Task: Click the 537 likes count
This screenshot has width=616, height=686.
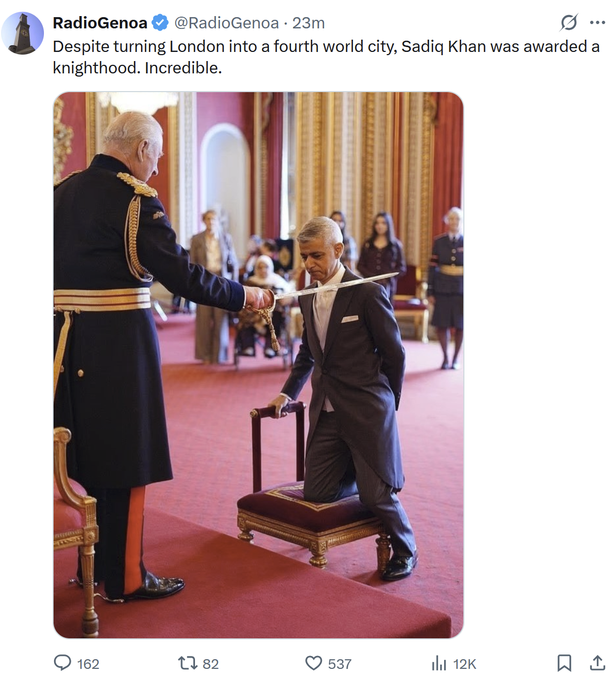Action: click(x=340, y=664)
